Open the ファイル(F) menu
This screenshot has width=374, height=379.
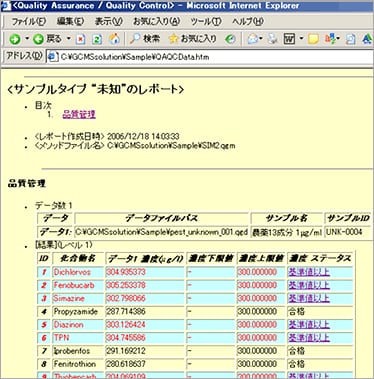click(x=29, y=22)
